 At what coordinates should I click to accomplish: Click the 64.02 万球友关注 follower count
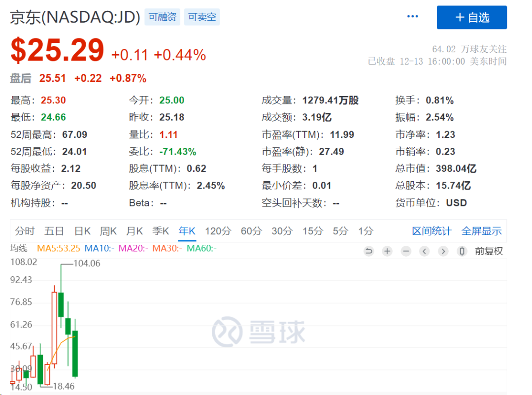point(469,49)
